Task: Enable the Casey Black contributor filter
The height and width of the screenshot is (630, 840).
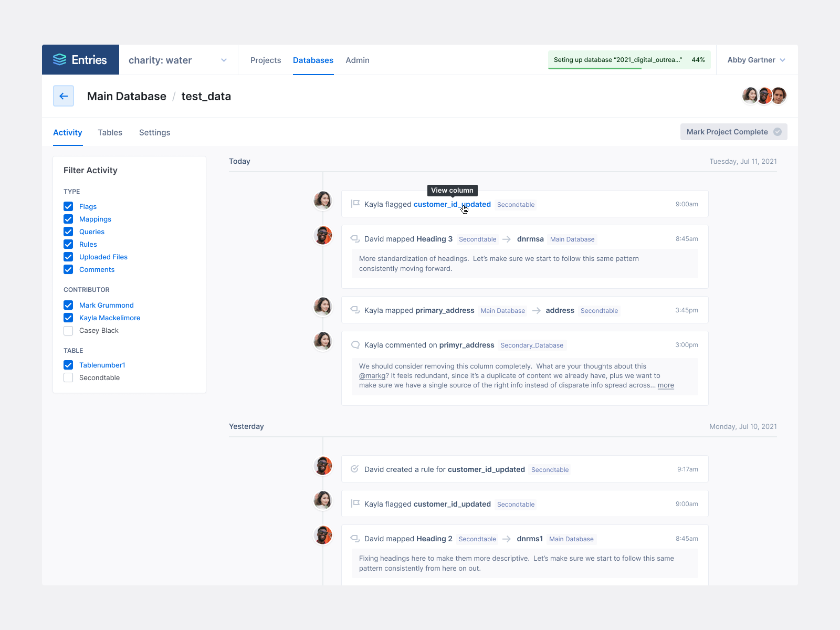Action: tap(68, 330)
